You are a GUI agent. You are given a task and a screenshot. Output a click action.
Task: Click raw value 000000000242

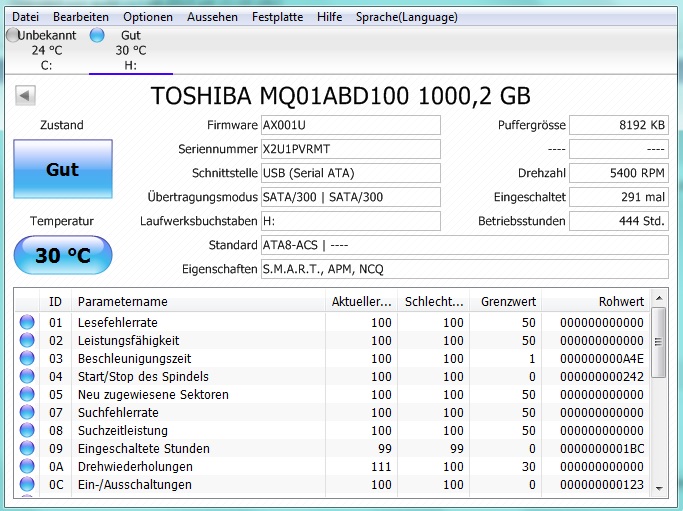coord(602,376)
